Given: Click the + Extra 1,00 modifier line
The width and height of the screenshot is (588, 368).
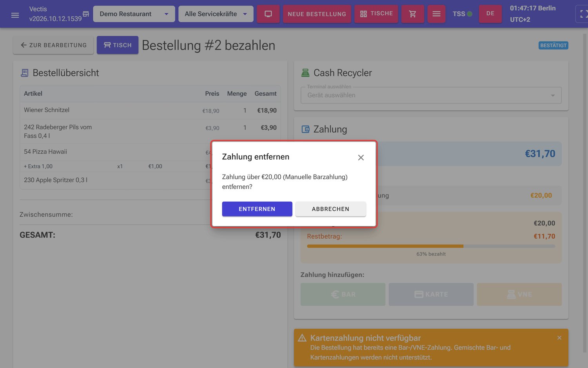Looking at the screenshot, I should [x=150, y=166].
